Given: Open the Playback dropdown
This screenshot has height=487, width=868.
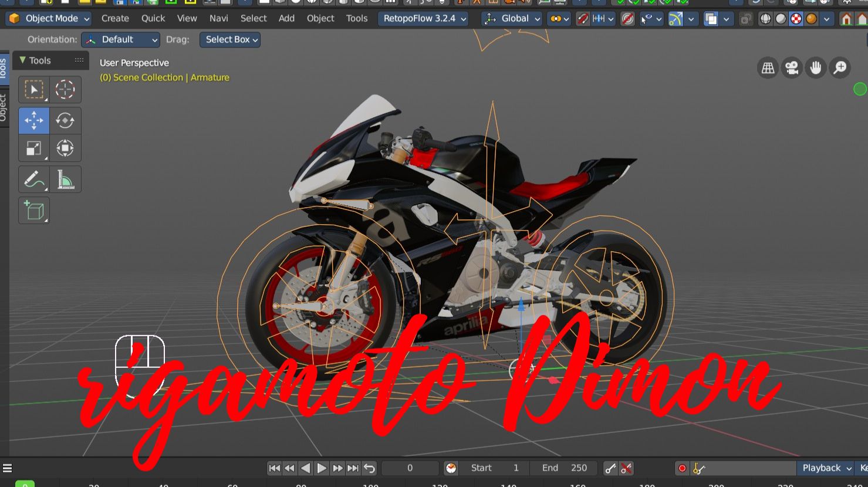Looking at the screenshot, I should (825, 468).
